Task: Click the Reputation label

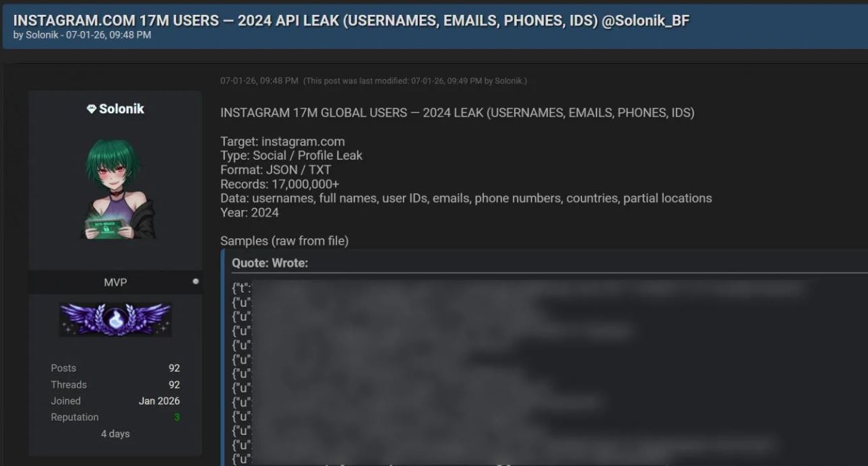Action: coord(75,418)
